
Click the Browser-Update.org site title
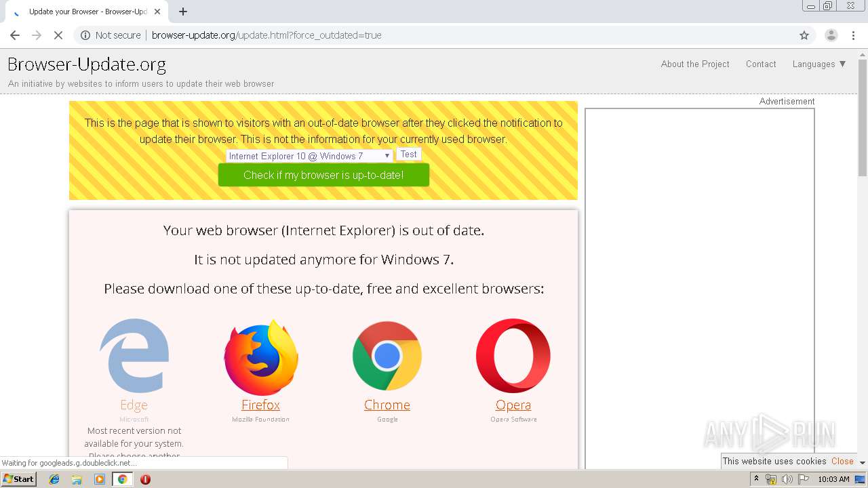(87, 64)
